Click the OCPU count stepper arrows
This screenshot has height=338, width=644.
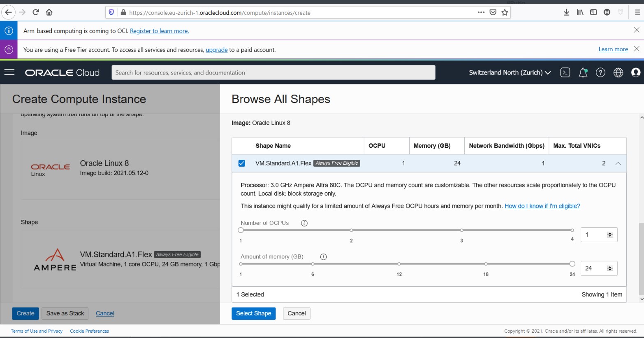(x=610, y=235)
